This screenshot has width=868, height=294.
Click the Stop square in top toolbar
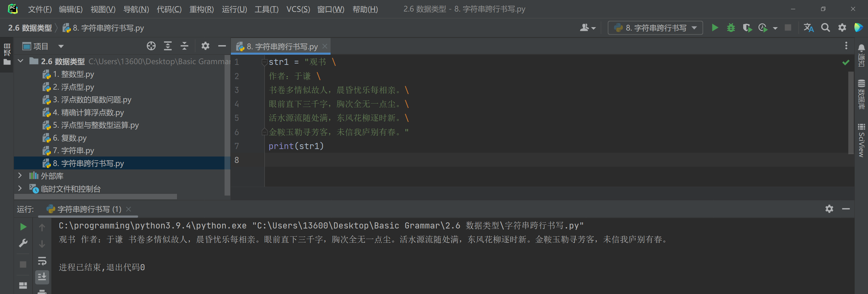click(788, 28)
